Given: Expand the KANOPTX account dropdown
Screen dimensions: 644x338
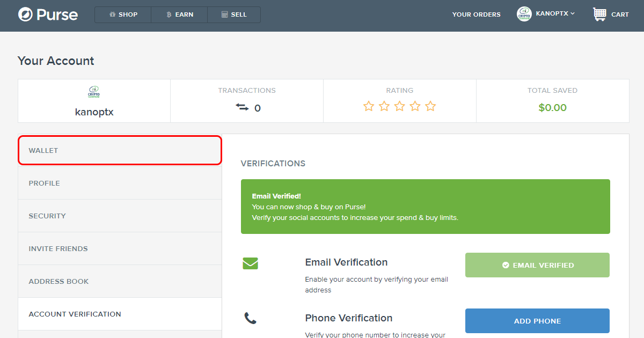Looking at the screenshot, I should [555, 13].
